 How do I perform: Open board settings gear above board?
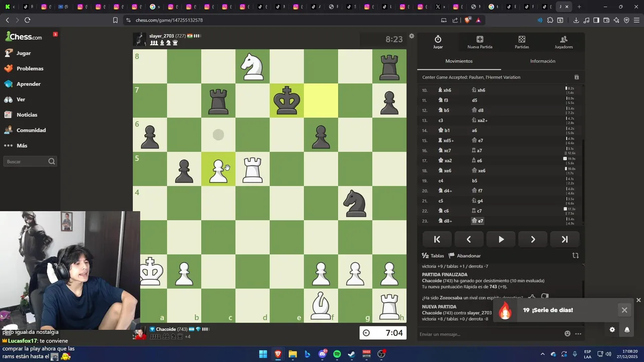click(x=412, y=36)
